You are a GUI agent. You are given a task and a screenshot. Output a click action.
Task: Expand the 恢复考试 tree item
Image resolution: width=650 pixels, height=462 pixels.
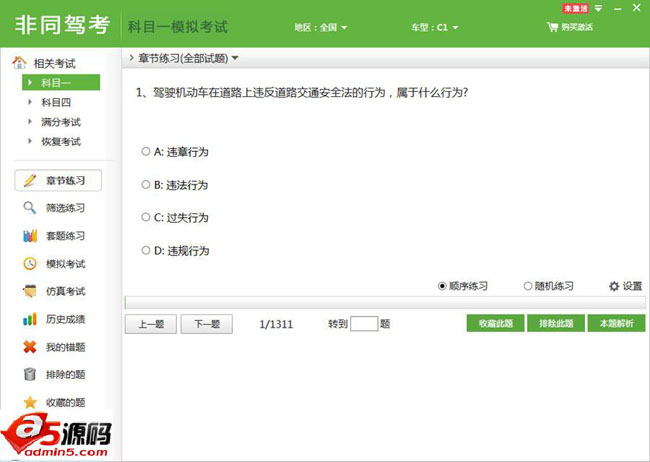pos(30,141)
